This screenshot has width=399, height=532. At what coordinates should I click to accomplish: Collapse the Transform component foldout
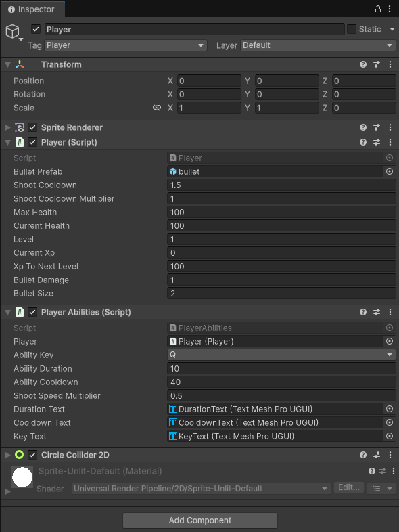point(8,64)
